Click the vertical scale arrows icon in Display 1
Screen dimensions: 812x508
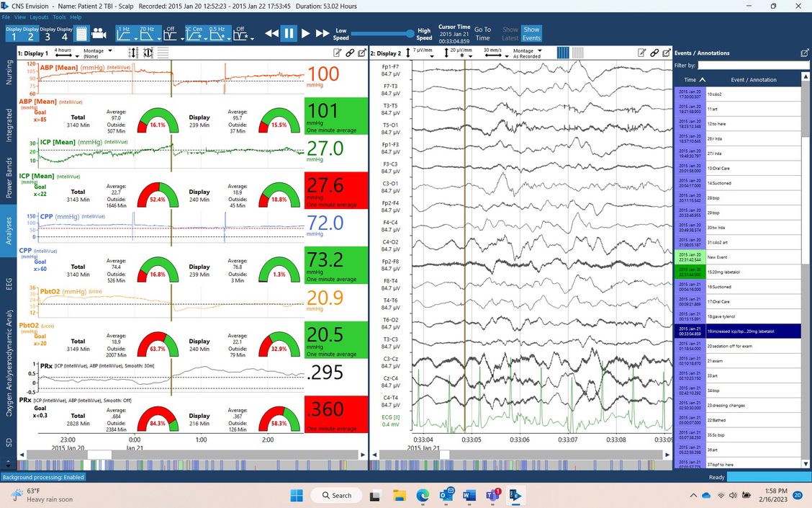(132, 53)
